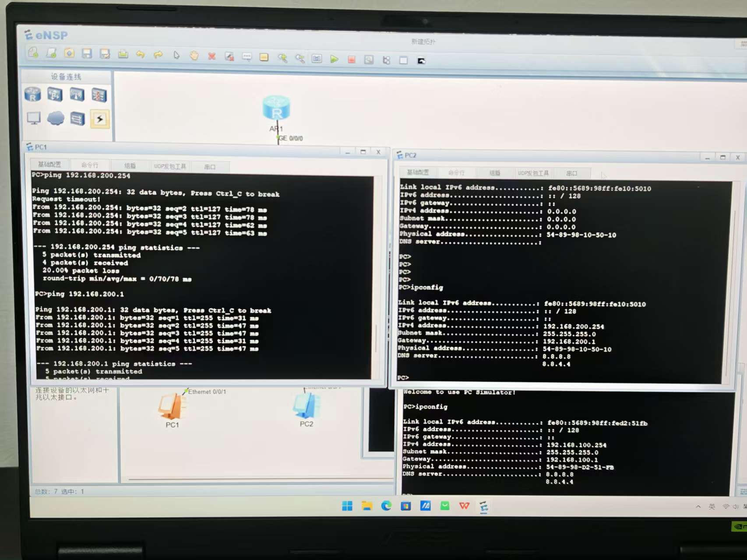The image size is (747, 560).
Task: Select the AR1 router on the canvas
Action: (276, 108)
